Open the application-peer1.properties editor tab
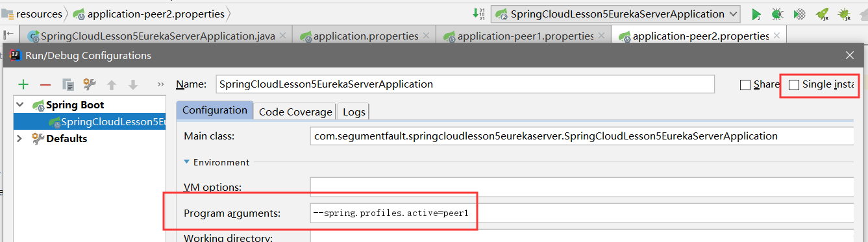 tap(518, 36)
